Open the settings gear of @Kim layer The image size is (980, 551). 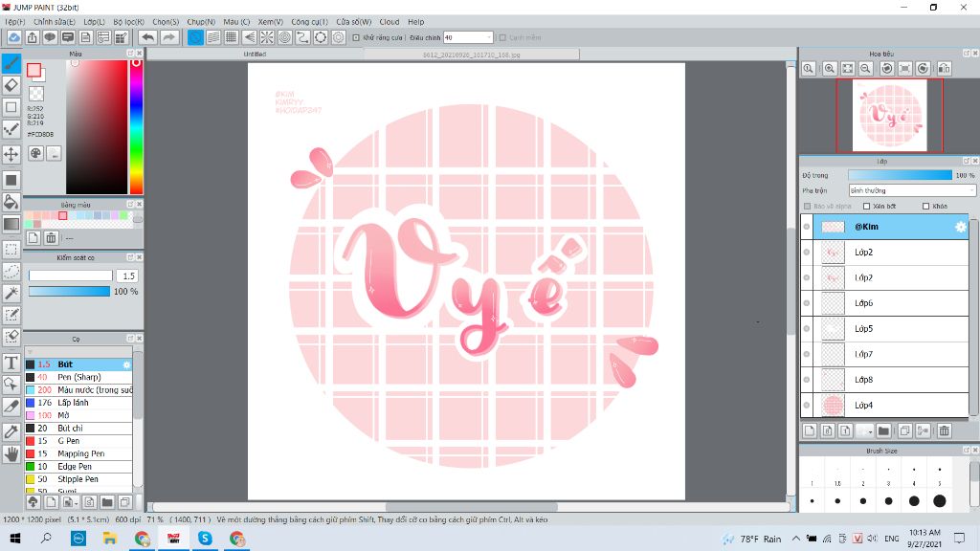960,227
